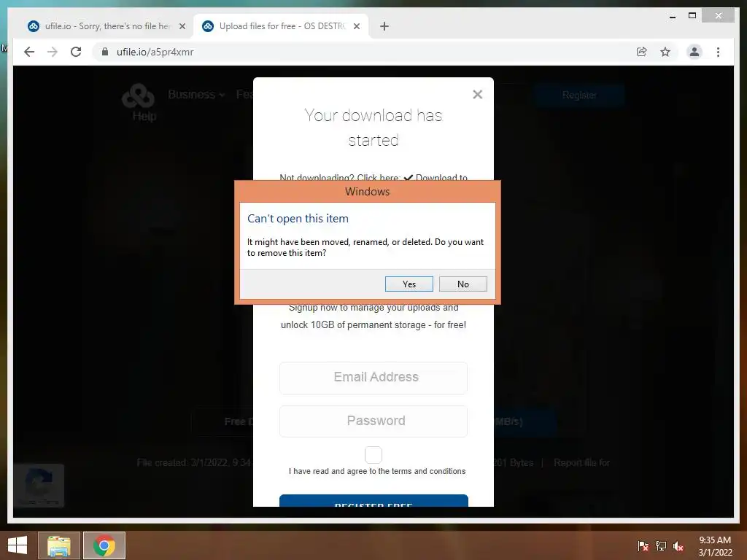Click the muted volume tray icon
747x560 pixels.
point(678,545)
